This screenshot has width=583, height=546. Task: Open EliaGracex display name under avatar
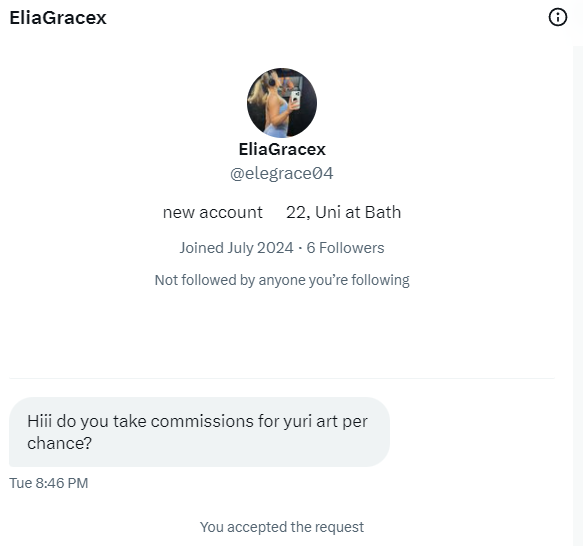click(282, 150)
